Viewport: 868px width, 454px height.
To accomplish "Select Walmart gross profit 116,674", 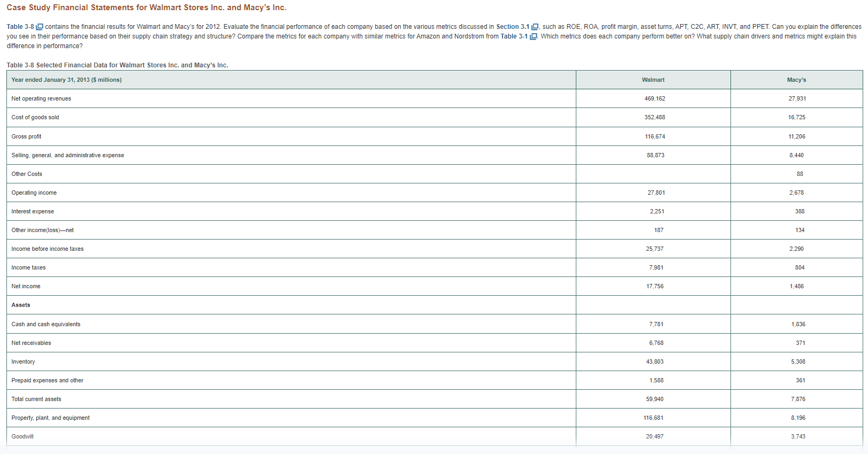I will (655, 136).
